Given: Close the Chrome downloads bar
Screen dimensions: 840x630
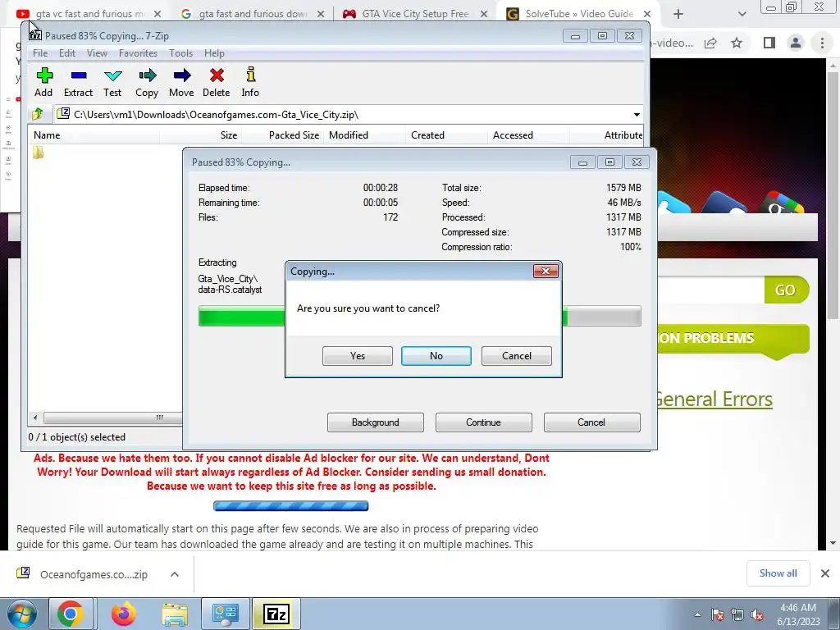Looking at the screenshot, I should [x=825, y=573].
